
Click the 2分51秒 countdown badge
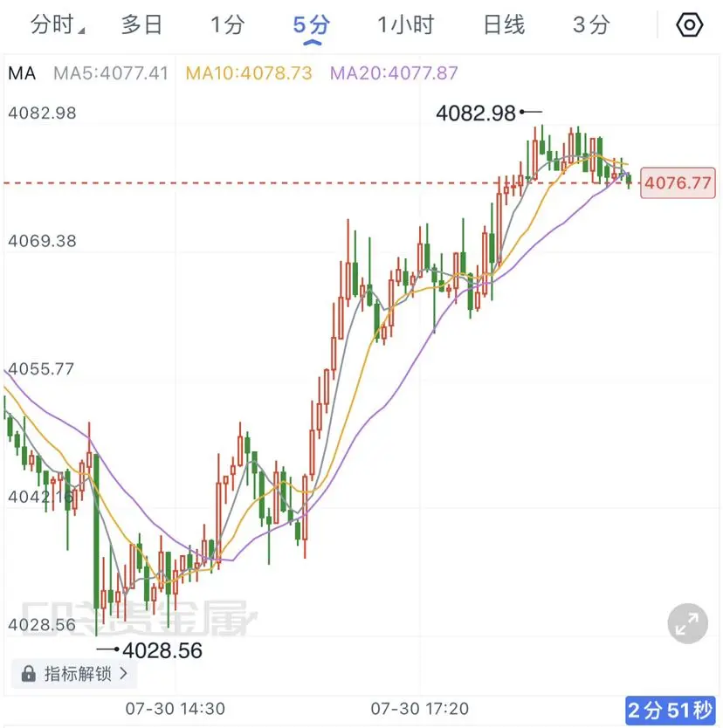[670, 710]
